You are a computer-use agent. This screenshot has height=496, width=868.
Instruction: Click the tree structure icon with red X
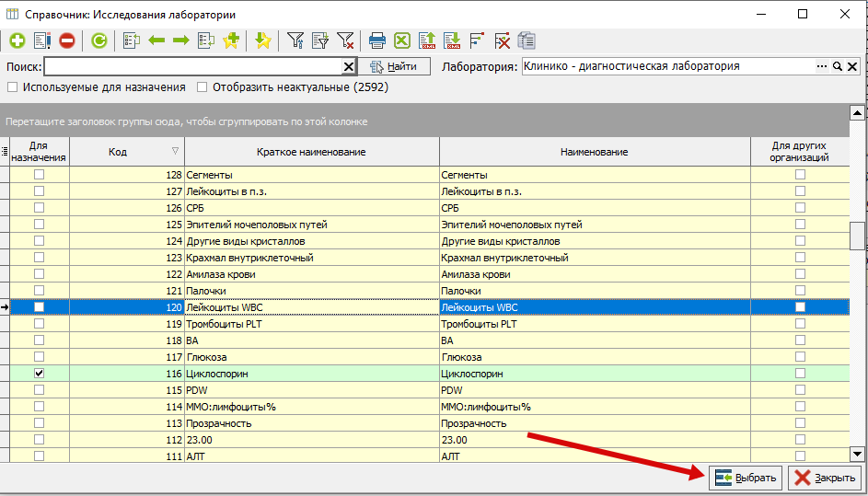502,40
